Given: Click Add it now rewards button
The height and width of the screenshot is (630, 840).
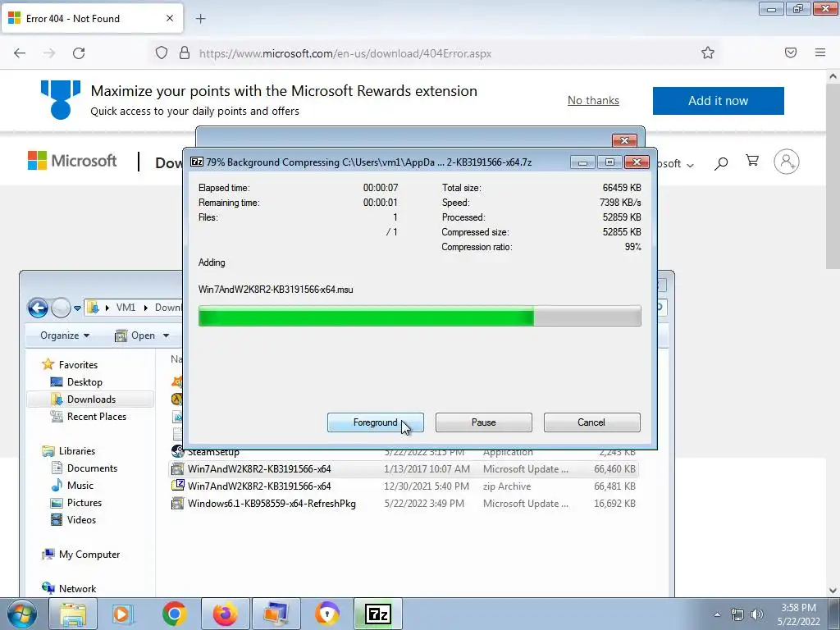Looking at the screenshot, I should click(718, 101).
